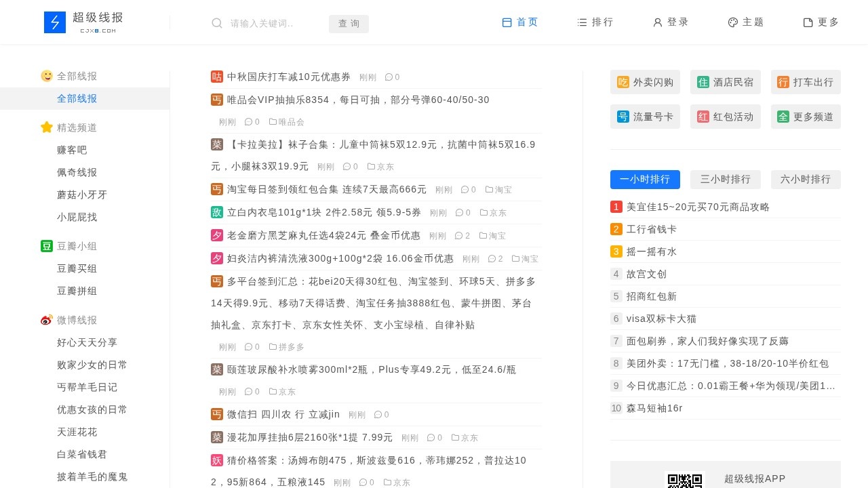Click the 妖 icon on 猜价格答案 post
The width and height of the screenshot is (868, 488).
coord(217,460)
